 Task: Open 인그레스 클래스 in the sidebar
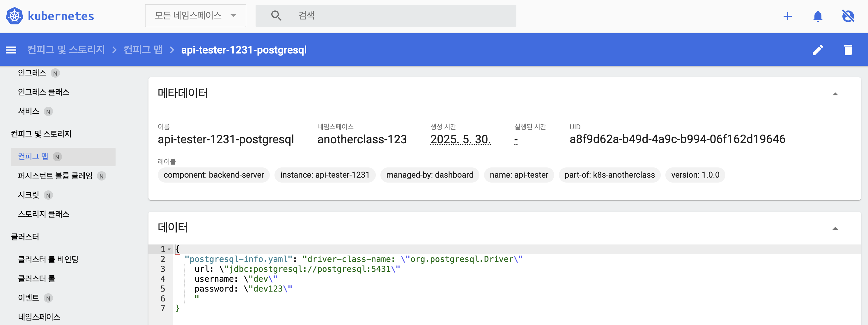pyautogui.click(x=43, y=92)
